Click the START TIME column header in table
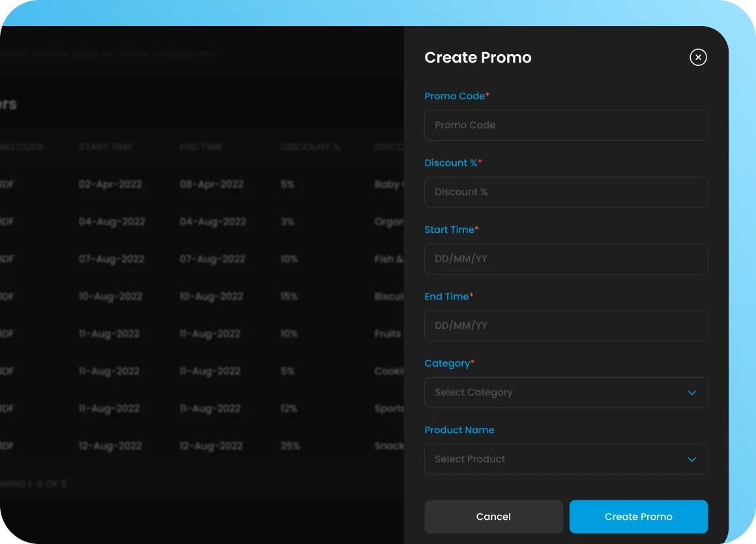The width and height of the screenshot is (756, 544). click(106, 147)
